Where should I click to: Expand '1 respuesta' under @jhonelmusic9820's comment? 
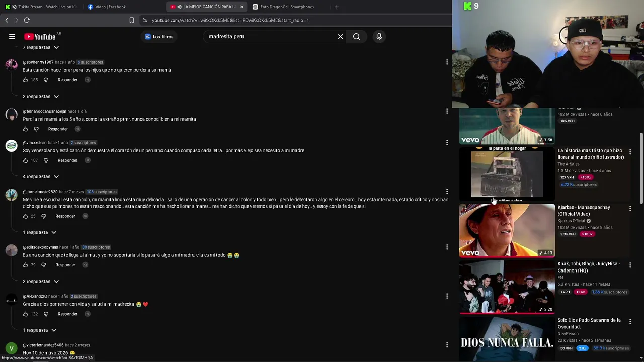[40, 232]
